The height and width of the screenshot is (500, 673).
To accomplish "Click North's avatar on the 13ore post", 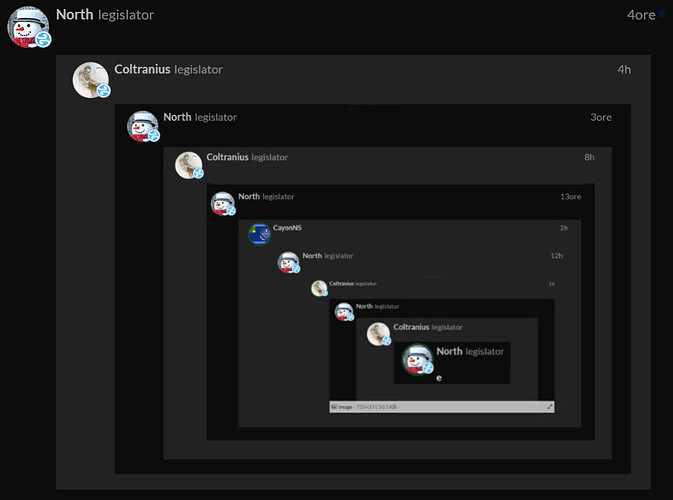I will 222,203.
